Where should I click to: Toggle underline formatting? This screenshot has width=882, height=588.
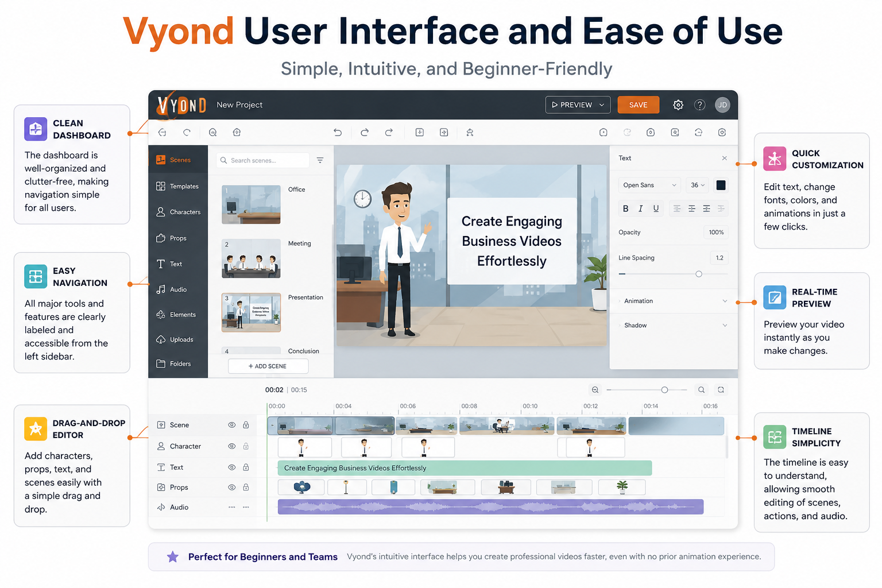tap(656, 208)
